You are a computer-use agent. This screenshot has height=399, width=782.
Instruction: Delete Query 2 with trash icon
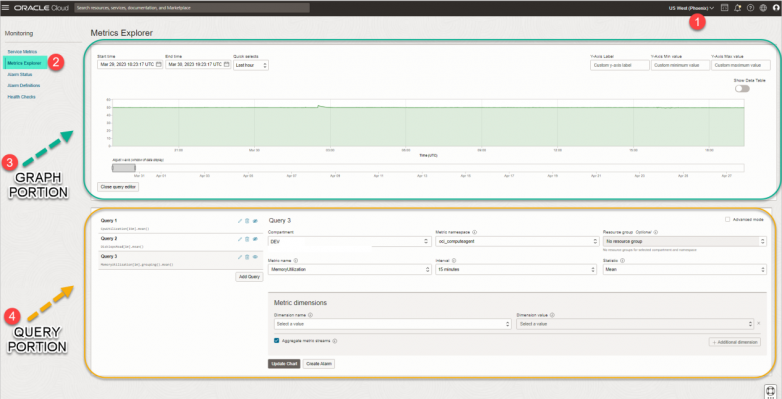247,239
